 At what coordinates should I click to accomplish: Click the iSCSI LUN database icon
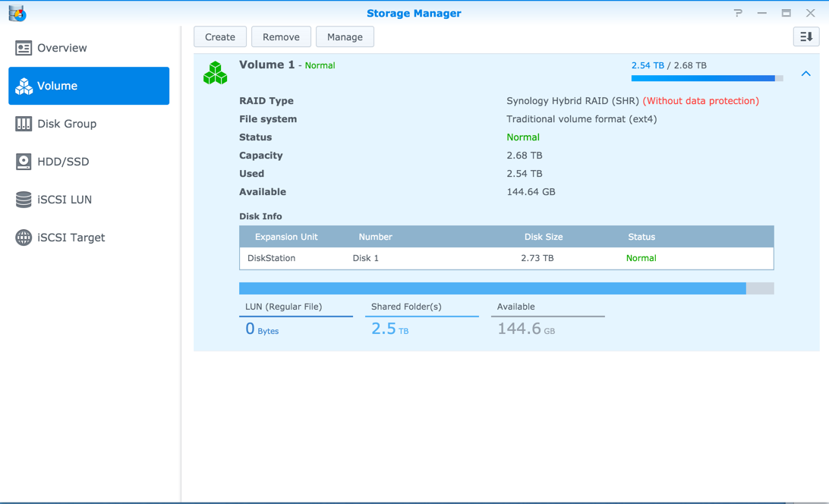(24, 200)
